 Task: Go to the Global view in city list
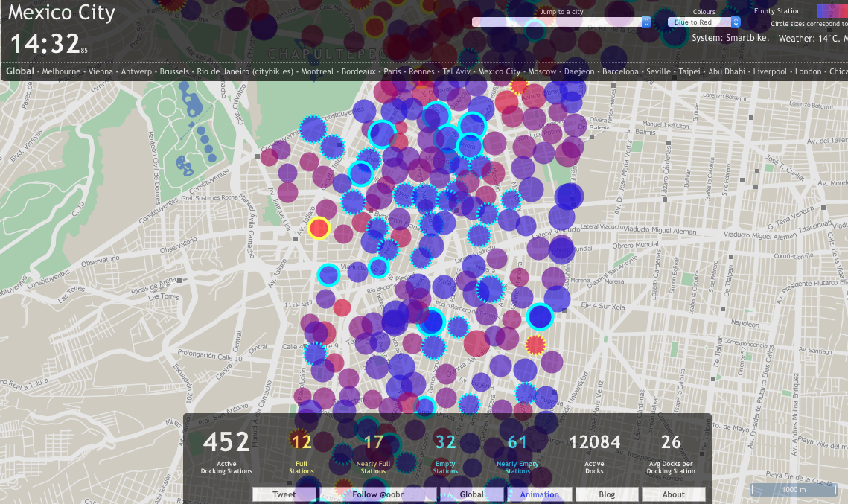tap(20, 71)
